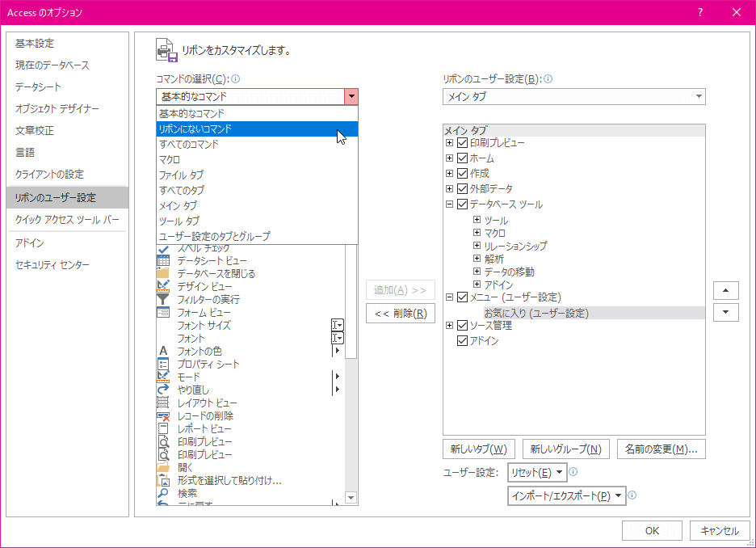Screen dimensions: 756x548
Task: Confirm with the OK button
Action: (x=652, y=531)
